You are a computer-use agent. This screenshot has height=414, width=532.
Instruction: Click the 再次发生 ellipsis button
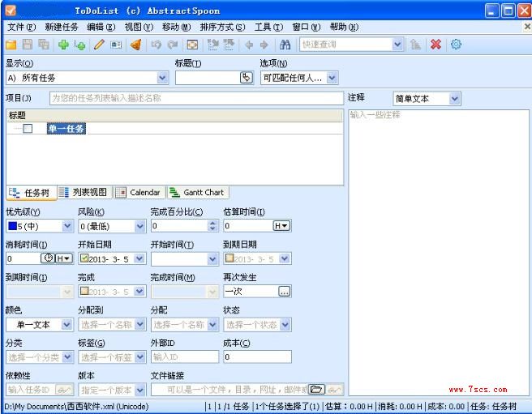click(x=285, y=291)
